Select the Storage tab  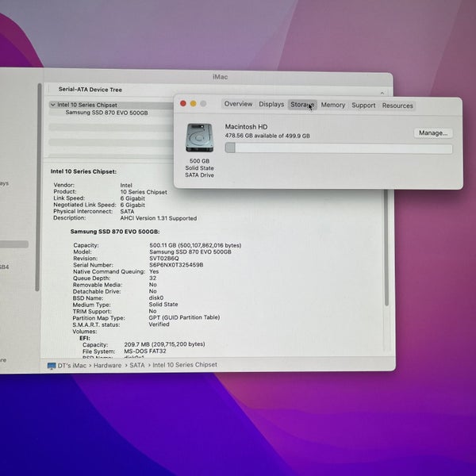(302, 105)
